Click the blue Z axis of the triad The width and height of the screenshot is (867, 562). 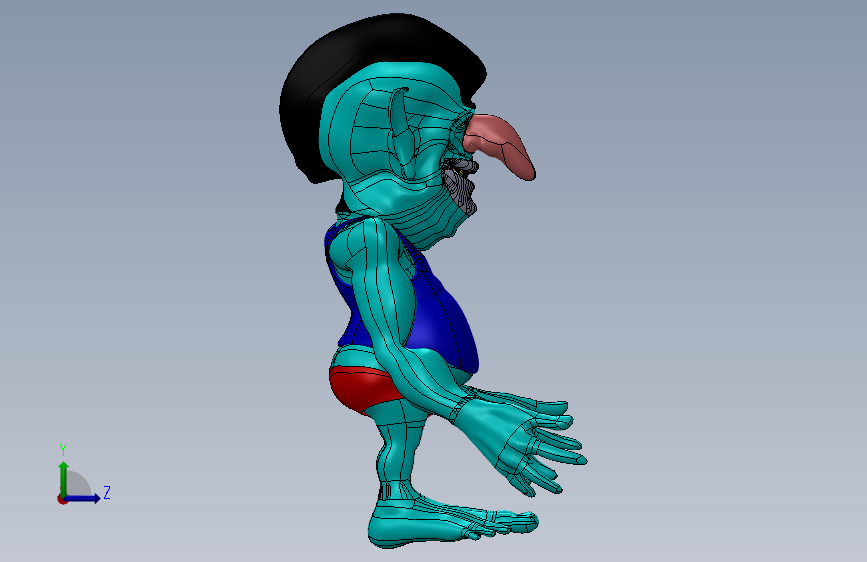[83, 498]
